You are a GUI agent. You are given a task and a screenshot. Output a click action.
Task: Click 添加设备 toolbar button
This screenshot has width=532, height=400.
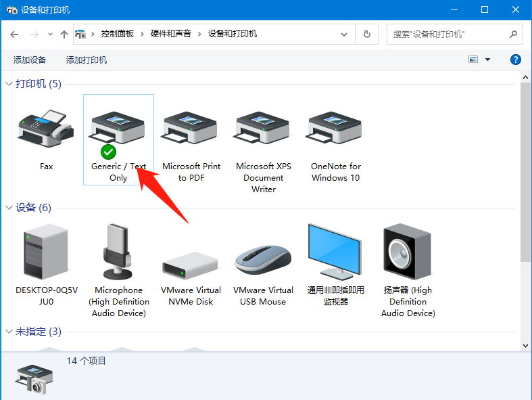(x=30, y=60)
